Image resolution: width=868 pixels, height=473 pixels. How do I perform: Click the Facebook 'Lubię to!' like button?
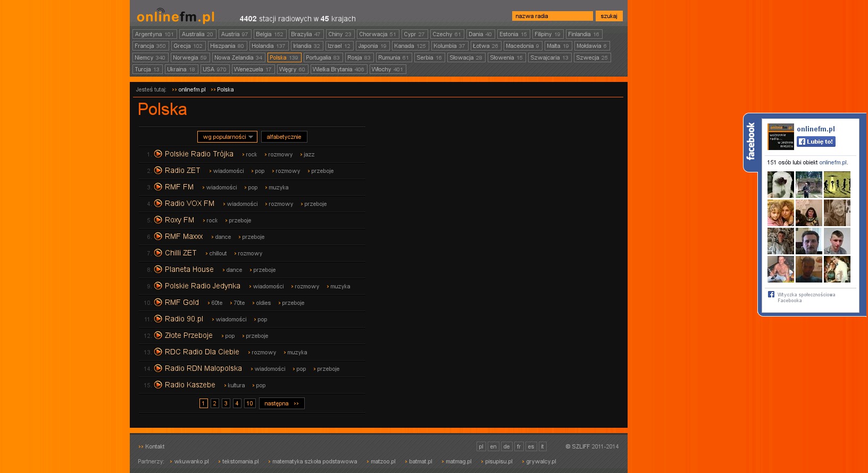816,142
